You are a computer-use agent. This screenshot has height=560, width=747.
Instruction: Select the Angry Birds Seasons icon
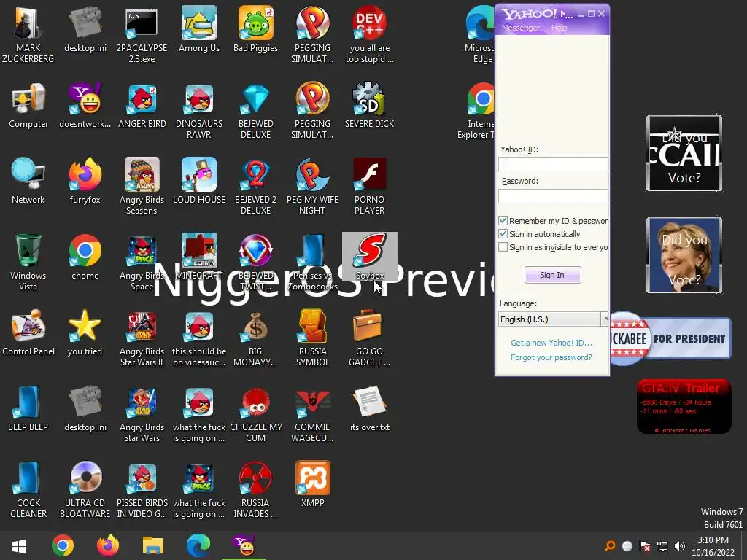point(142,186)
